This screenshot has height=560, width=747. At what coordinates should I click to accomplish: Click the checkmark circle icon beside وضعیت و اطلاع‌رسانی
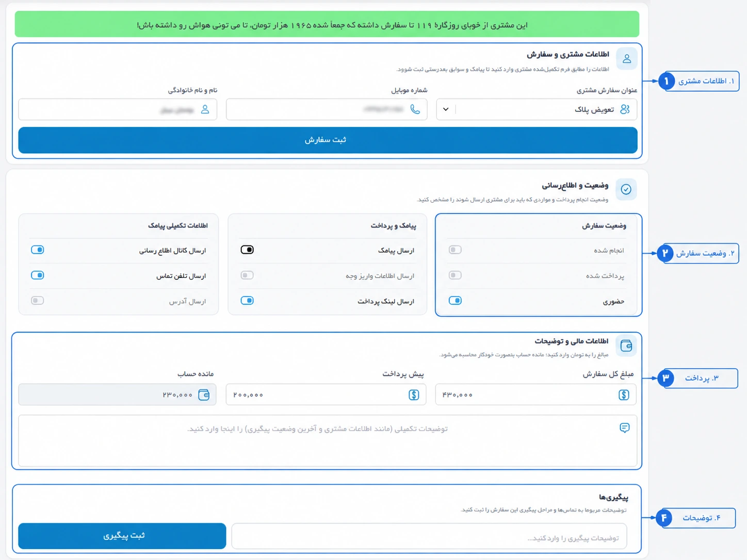point(626,189)
